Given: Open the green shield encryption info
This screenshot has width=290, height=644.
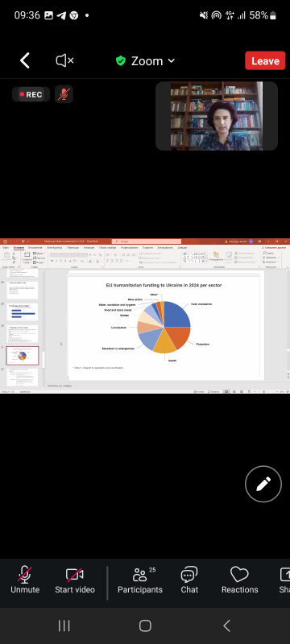Looking at the screenshot, I should (x=120, y=61).
